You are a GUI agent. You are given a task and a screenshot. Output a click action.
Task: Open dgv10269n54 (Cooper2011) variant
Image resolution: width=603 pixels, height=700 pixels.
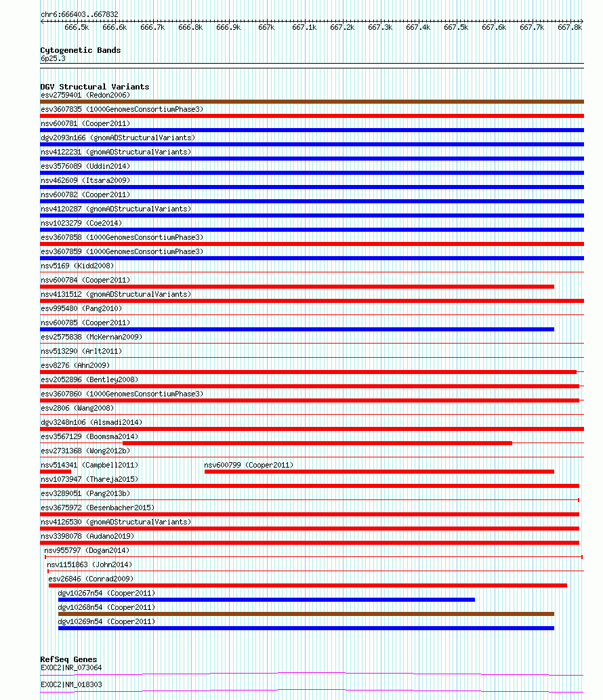tap(106, 622)
